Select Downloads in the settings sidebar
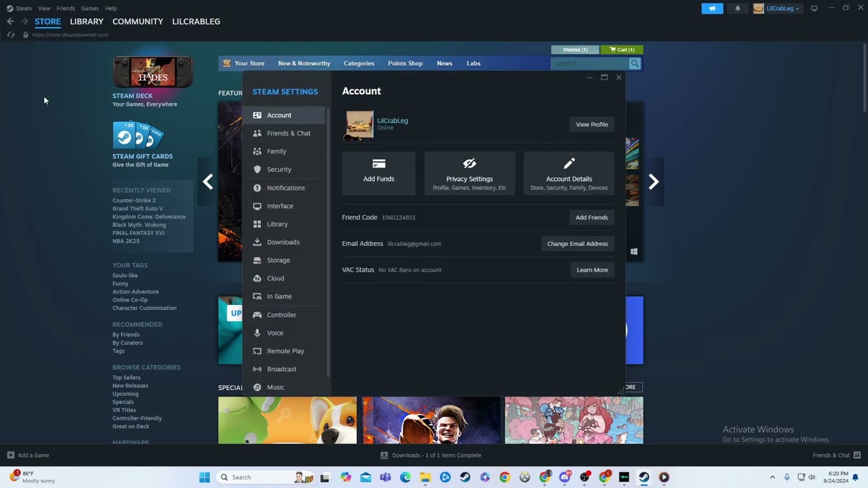 (x=283, y=242)
